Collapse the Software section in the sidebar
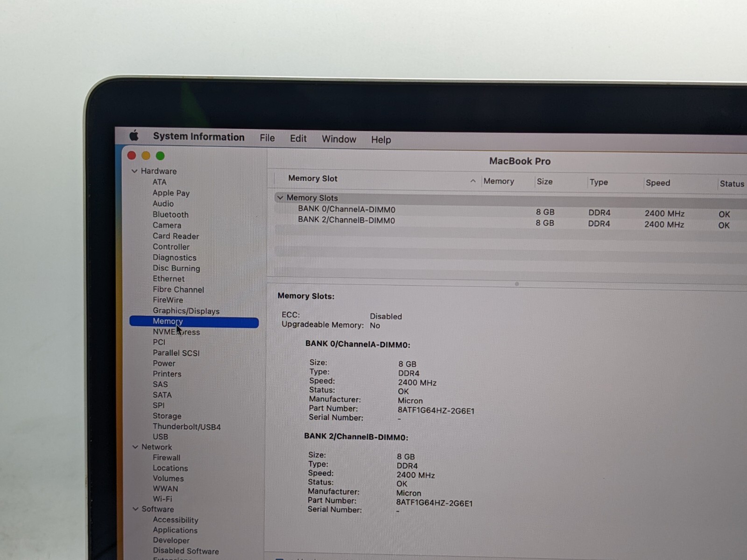Screen dimensions: 747x560 [135, 509]
